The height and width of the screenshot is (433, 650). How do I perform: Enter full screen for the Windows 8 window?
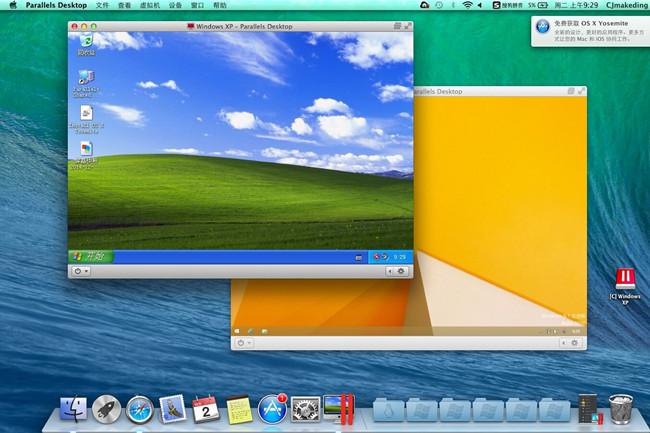pyautogui.click(x=581, y=91)
